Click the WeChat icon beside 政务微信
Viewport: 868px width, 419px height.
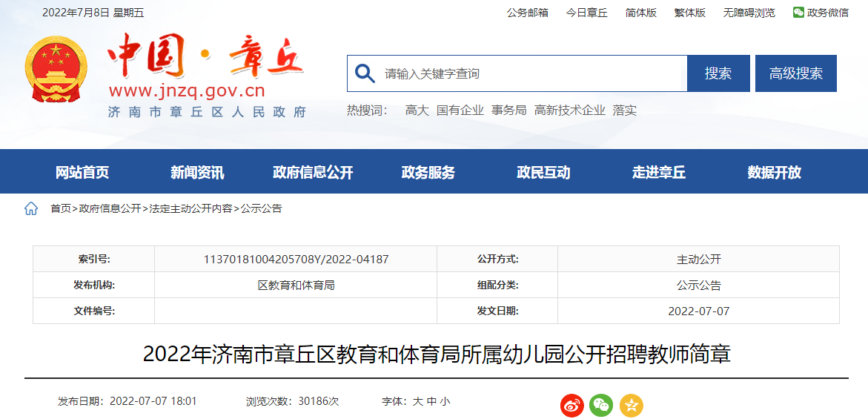(x=798, y=12)
